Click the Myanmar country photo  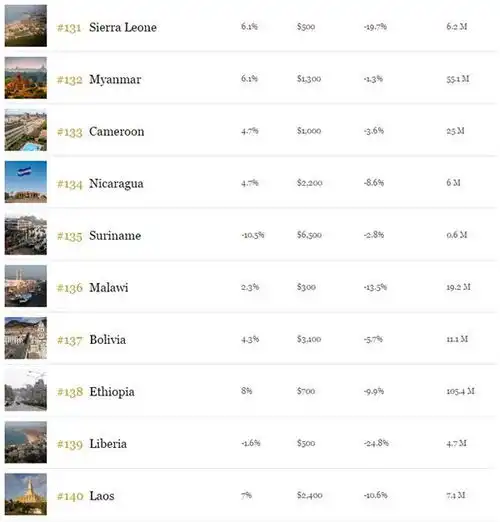[26, 78]
